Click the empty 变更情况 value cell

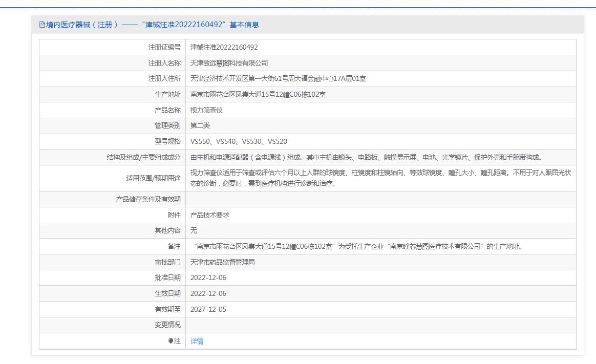pyautogui.click(x=380, y=325)
